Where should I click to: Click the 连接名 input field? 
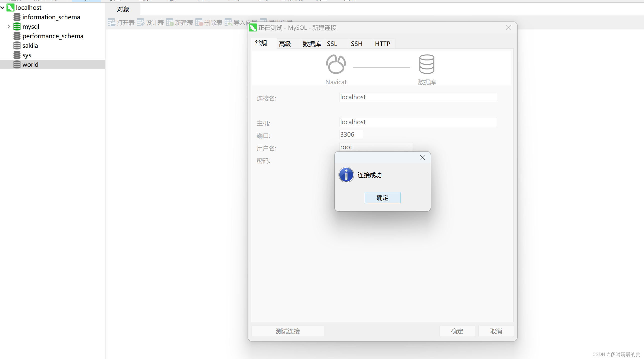[417, 97]
